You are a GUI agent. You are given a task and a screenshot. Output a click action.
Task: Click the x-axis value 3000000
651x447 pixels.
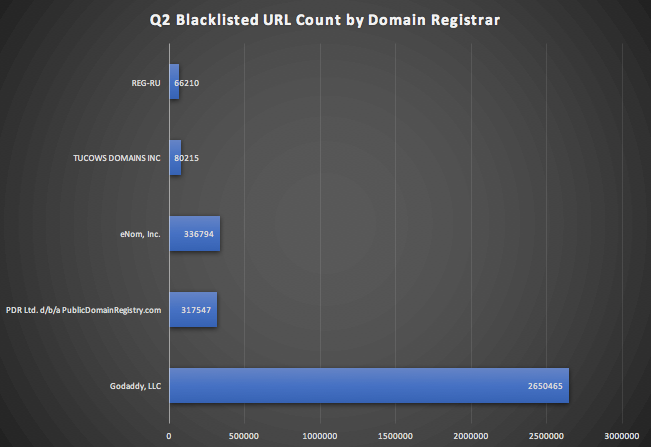(x=622, y=436)
